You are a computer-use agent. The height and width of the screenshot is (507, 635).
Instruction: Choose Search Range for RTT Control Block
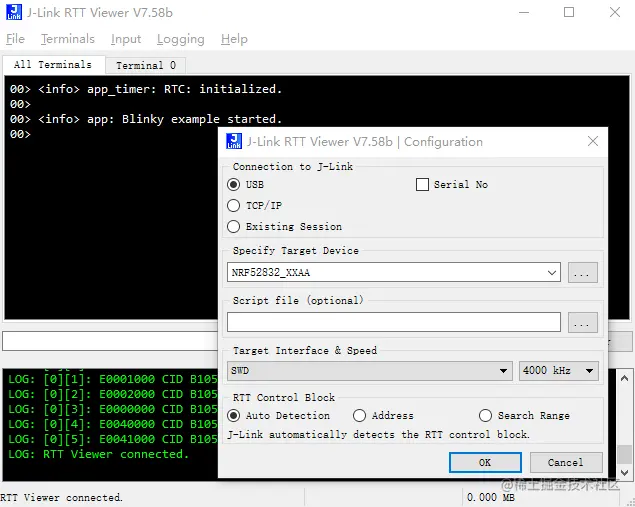pyautogui.click(x=485, y=415)
